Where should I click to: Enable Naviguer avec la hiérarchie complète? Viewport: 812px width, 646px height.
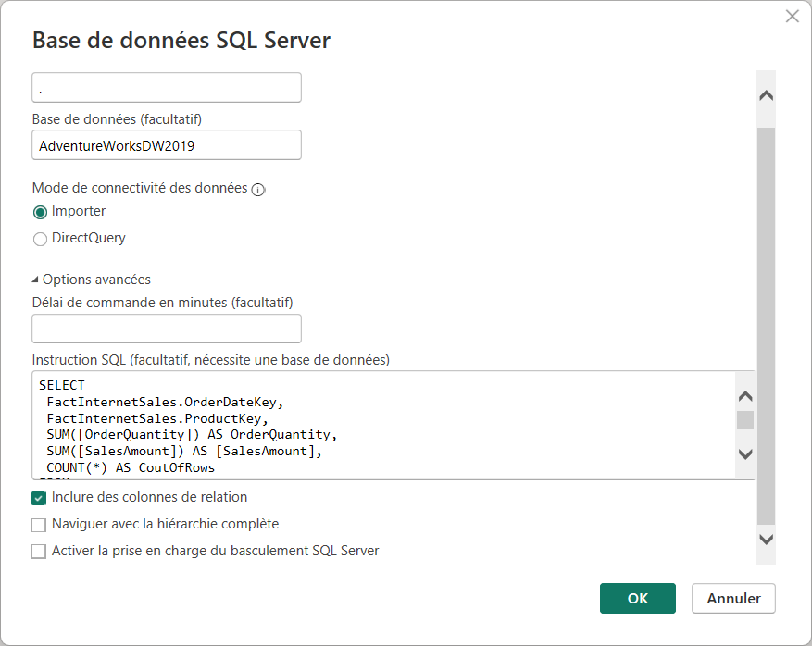[x=39, y=525]
